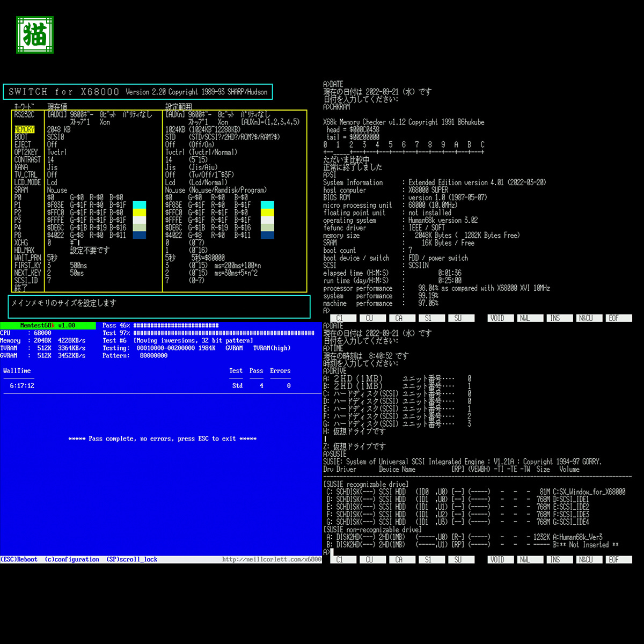Viewport: 644px width, 644px height.
Task: Click the 'Pass complete, no errors' message
Action: point(163,439)
